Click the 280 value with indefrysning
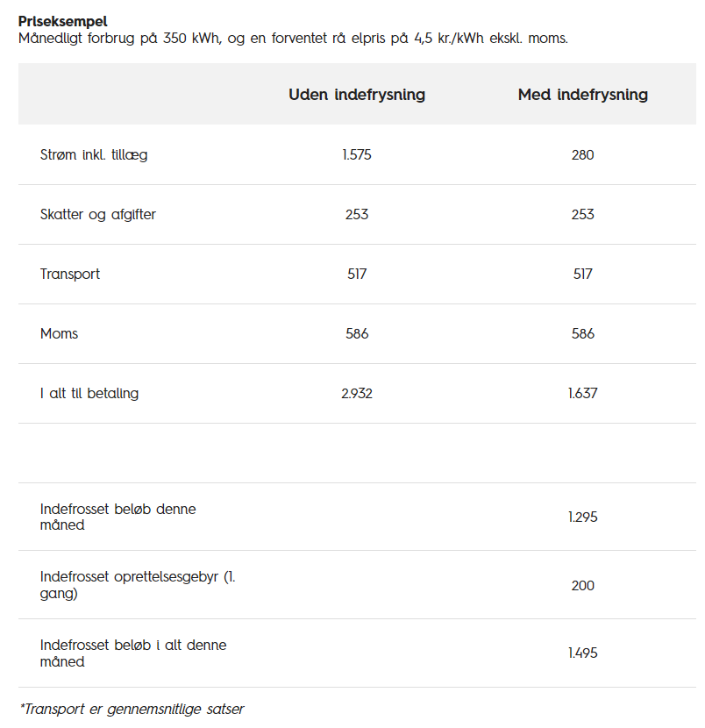Screen dimensions: 705x728 coord(582,154)
